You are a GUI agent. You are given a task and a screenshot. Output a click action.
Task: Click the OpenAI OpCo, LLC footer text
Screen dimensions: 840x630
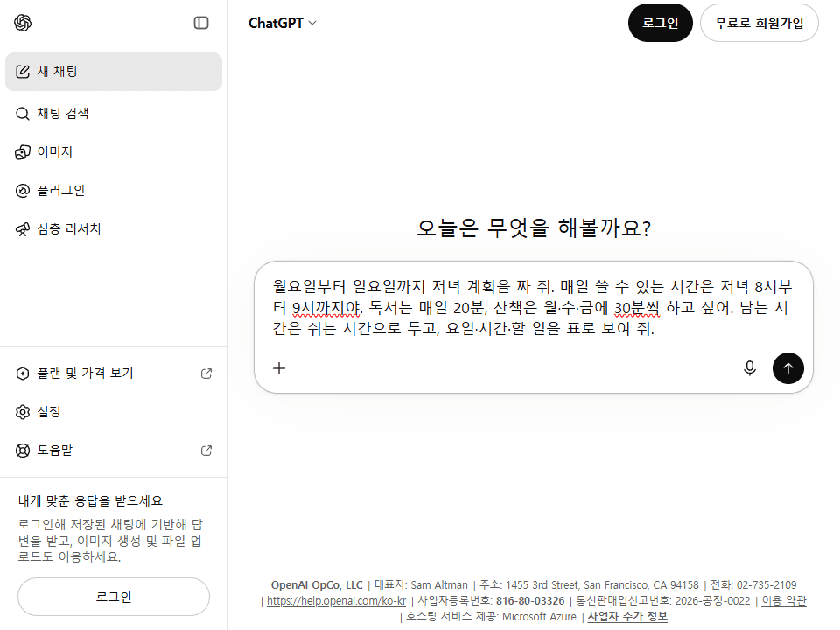pyautogui.click(x=317, y=585)
